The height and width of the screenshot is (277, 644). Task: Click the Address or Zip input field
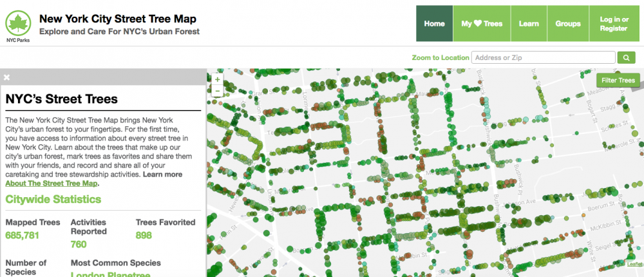(x=543, y=58)
